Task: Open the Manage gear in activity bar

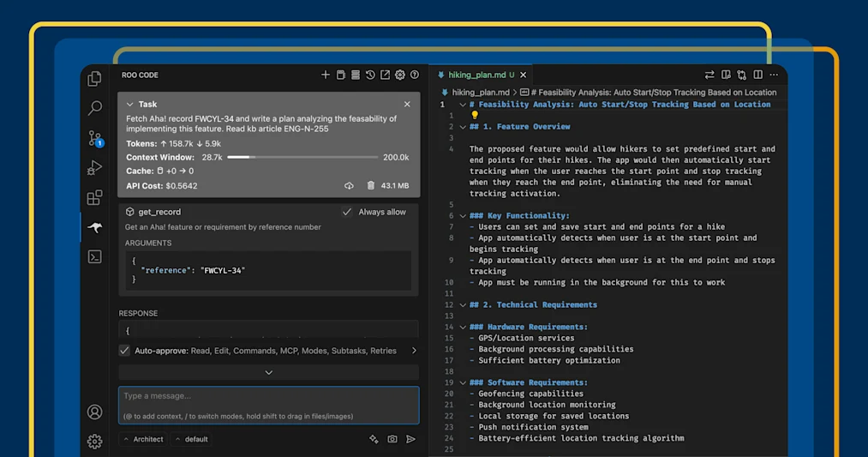Action: (94, 442)
